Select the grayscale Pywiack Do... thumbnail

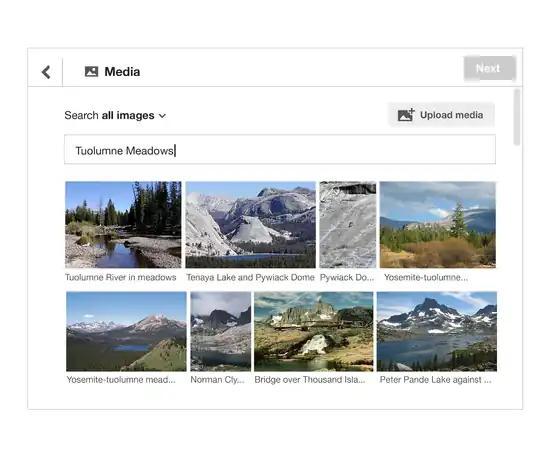348,225
